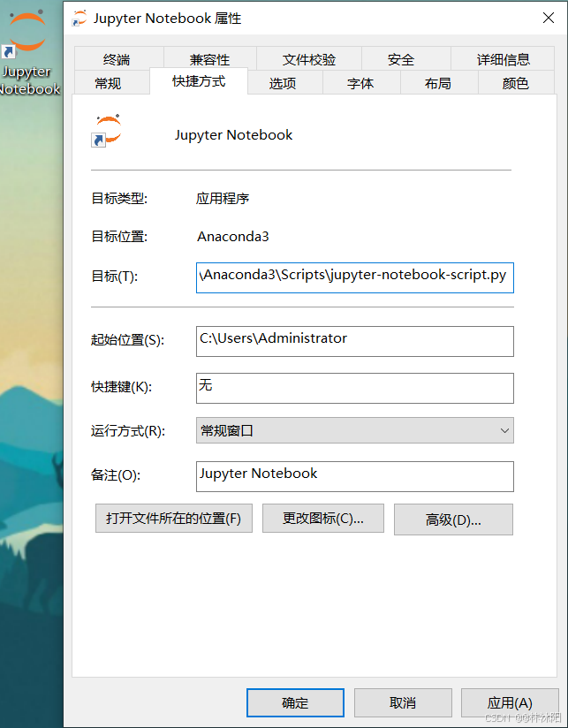Select the 快捷方式 tab
The image size is (568, 728).
(x=199, y=81)
